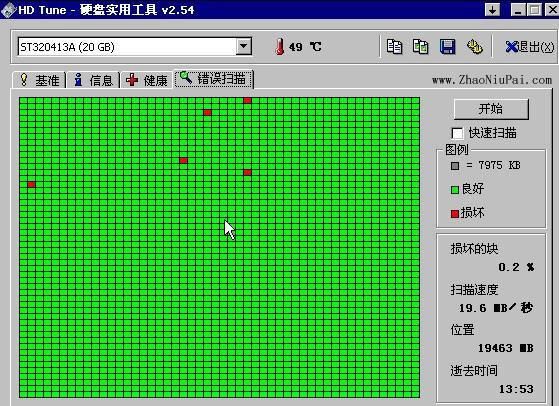
Task: Click the topmost red damaged block in grid
Action: pyautogui.click(x=247, y=101)
